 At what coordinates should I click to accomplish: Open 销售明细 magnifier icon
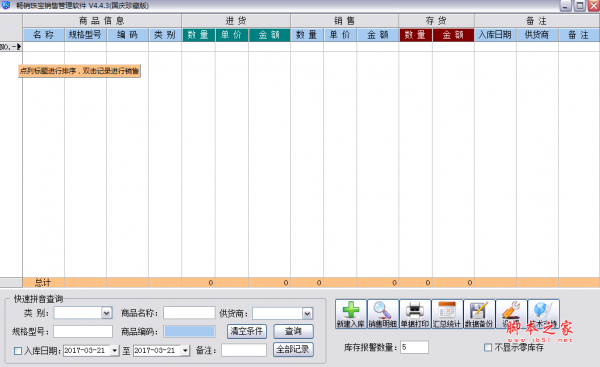[383, 314]
